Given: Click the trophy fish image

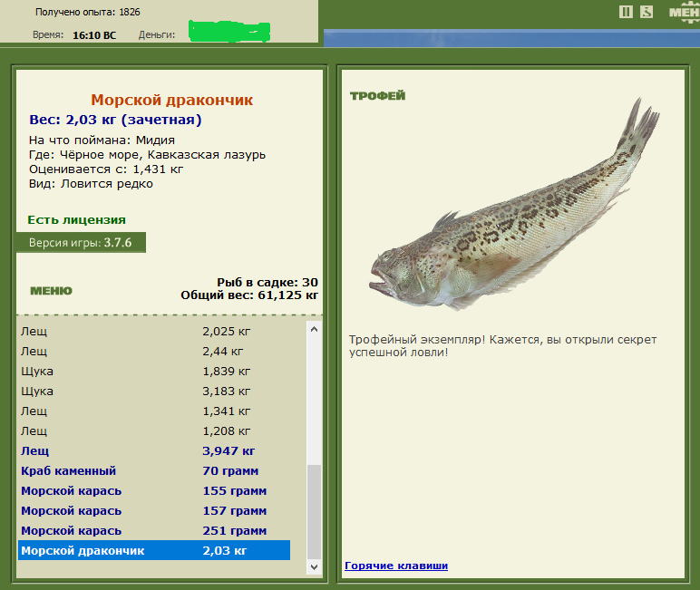Looking at the screenshot, I should tap(514, 203).
